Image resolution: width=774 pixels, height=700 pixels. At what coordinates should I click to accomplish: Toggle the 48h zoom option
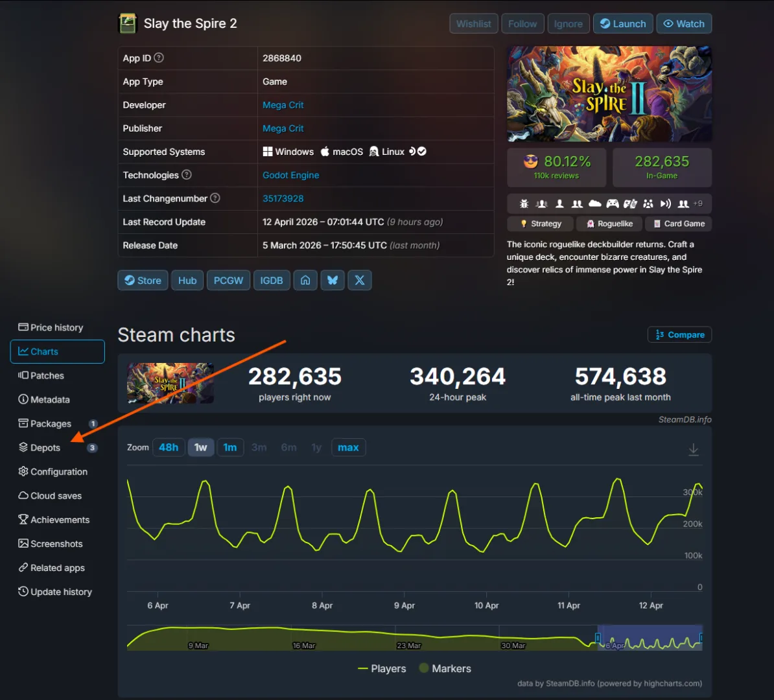click(x=169, y=447)
